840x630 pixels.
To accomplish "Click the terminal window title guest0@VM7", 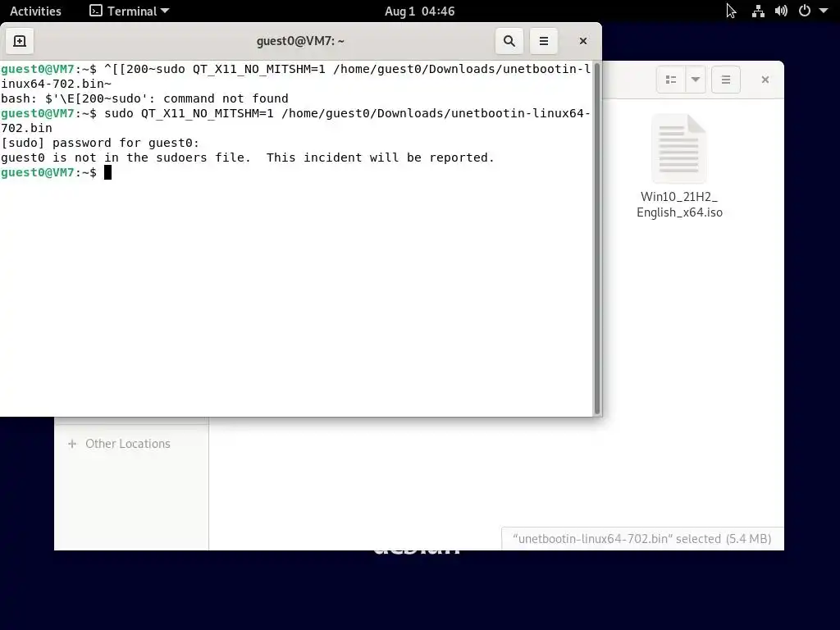I will click(x=300, y=41).
